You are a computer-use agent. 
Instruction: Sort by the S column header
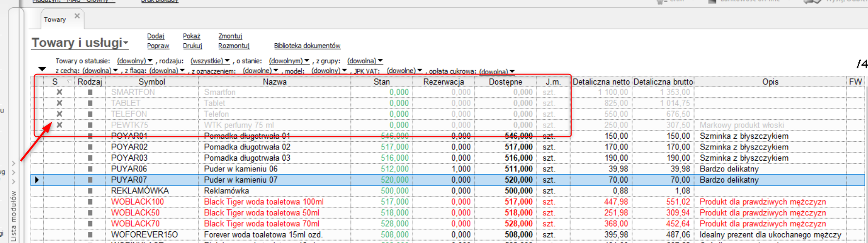(x=55, y=82)
